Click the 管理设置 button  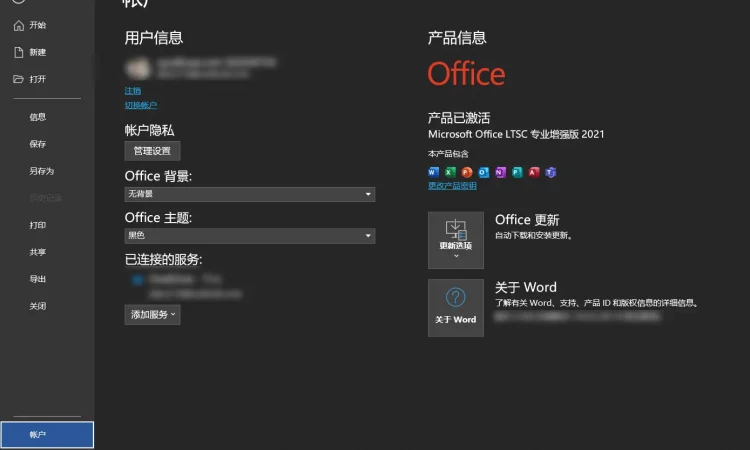(152, 151)
